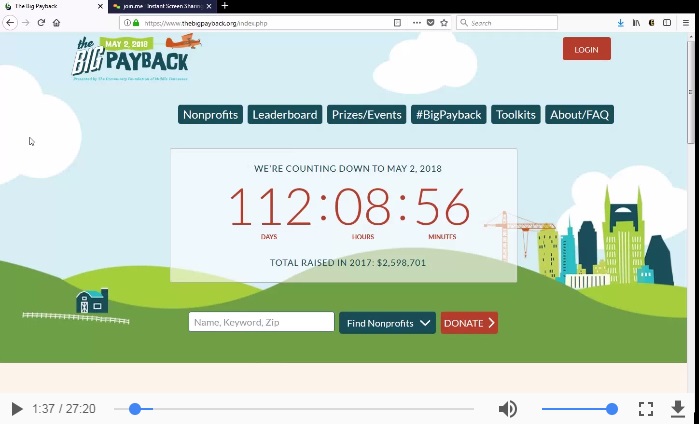Open the Nonprofits menu item

(210, 115)
